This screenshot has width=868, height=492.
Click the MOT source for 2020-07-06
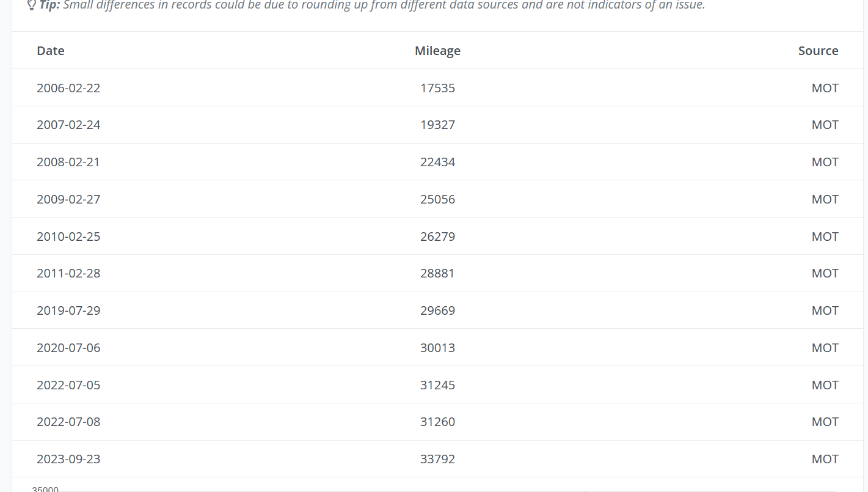click(x=825, y=348)
